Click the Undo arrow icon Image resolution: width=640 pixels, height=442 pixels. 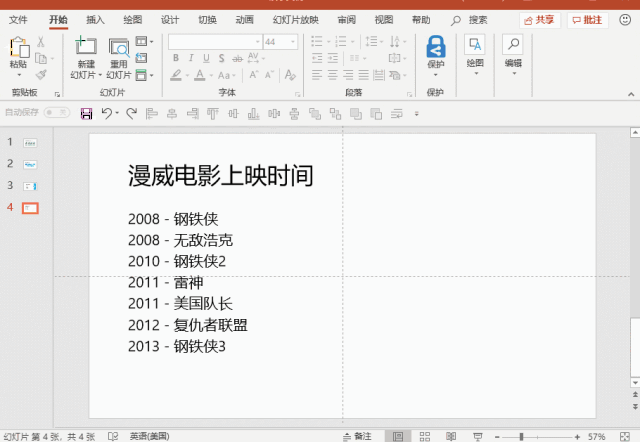click(107, 113)
